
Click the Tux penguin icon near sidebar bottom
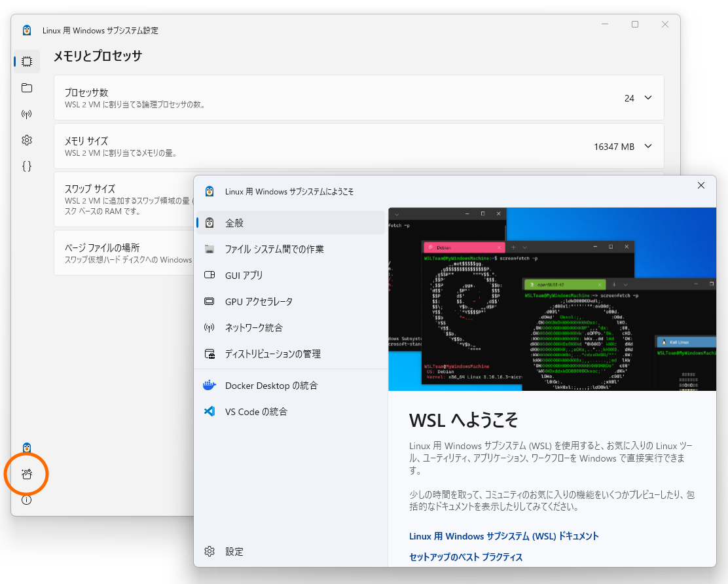click(x=26, y=448)
